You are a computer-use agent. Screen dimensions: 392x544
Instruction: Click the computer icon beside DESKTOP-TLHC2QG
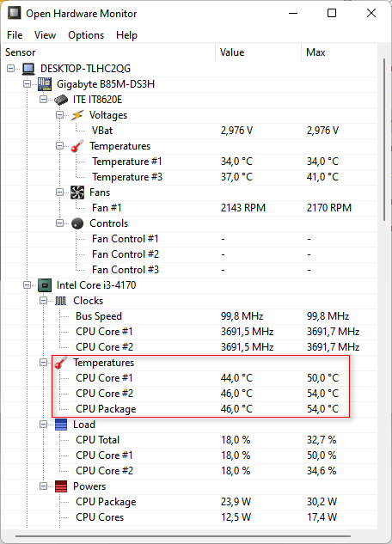click(x=28, y=69)
